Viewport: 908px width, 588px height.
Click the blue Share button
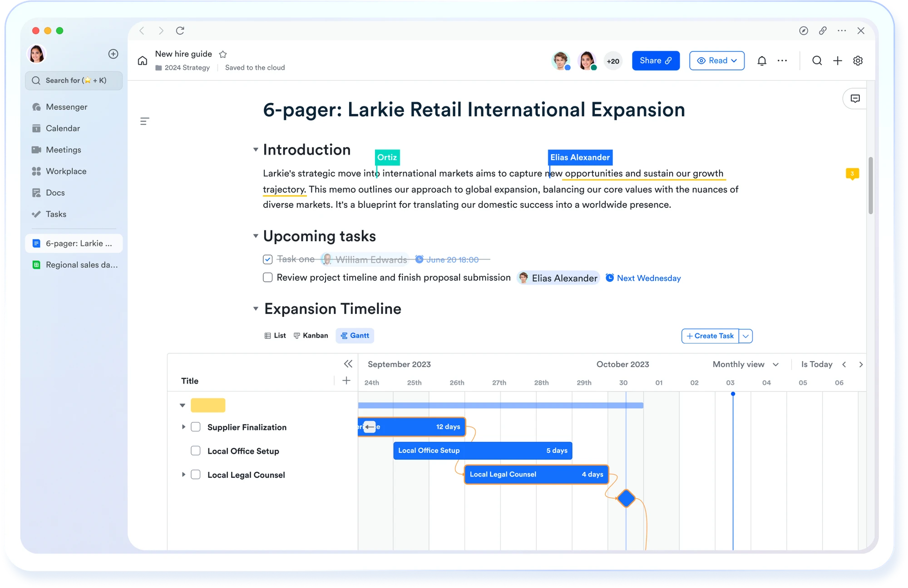(655, 61)
